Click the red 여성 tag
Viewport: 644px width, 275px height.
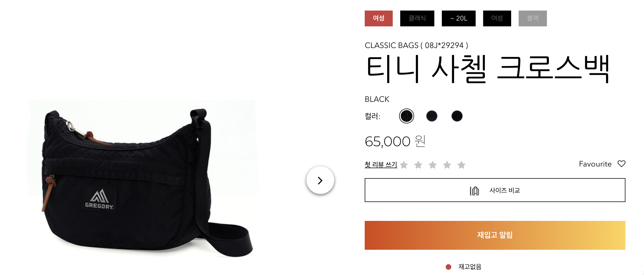click(x=379, y=18)
